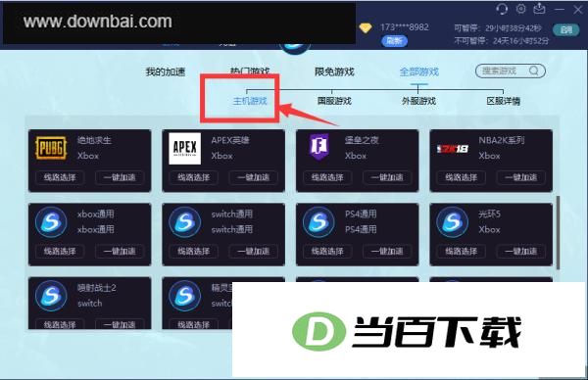Click 一键加速 for NBA2K系列

(521, 177)
